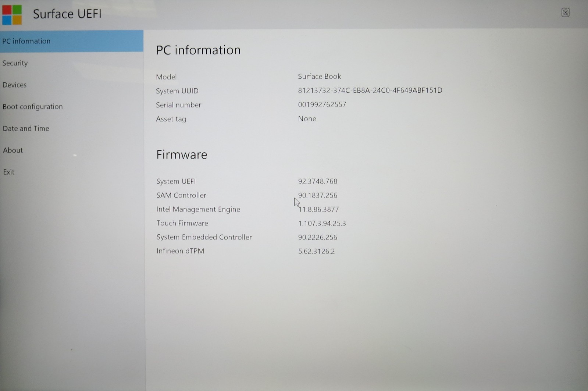Click the Microsoft logo icon
The width and height of the screenshot is (588, 391).
12,14
